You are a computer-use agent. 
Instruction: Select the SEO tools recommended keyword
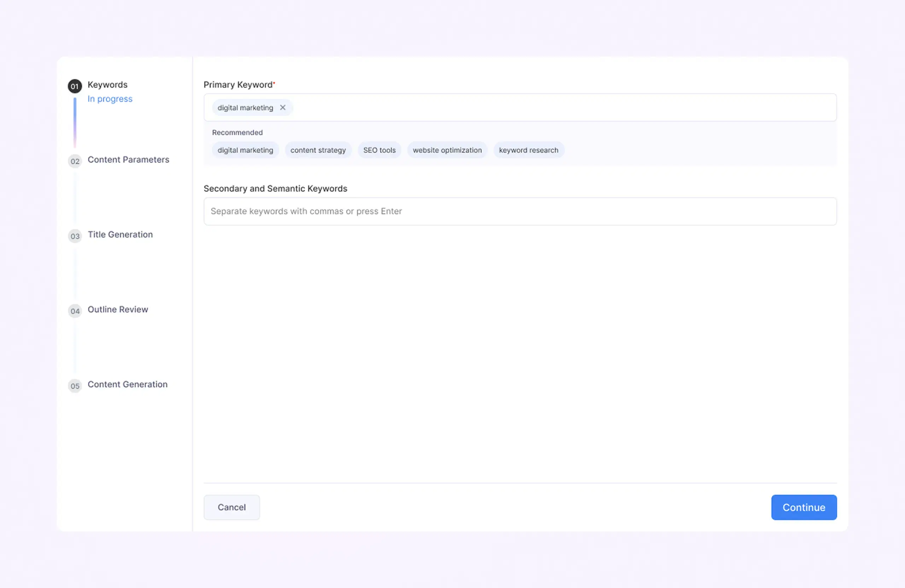pos(379,150)
